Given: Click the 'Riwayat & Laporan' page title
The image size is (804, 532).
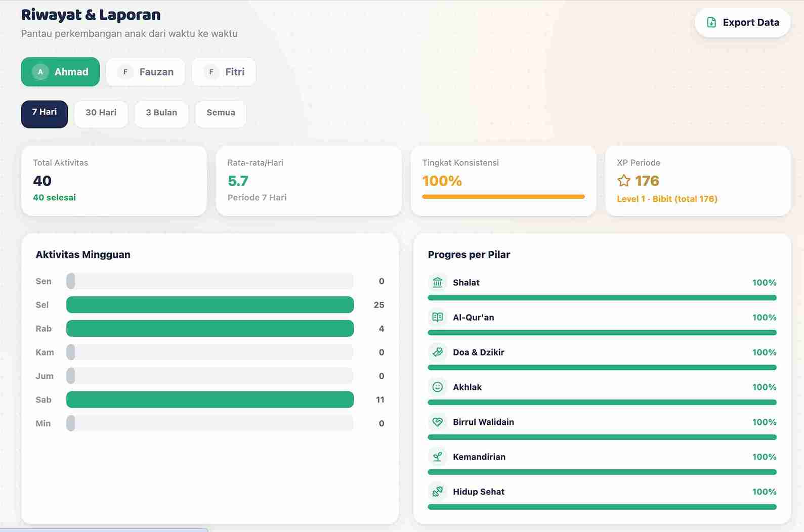Looking at the screenshot, I should [91, 15].
